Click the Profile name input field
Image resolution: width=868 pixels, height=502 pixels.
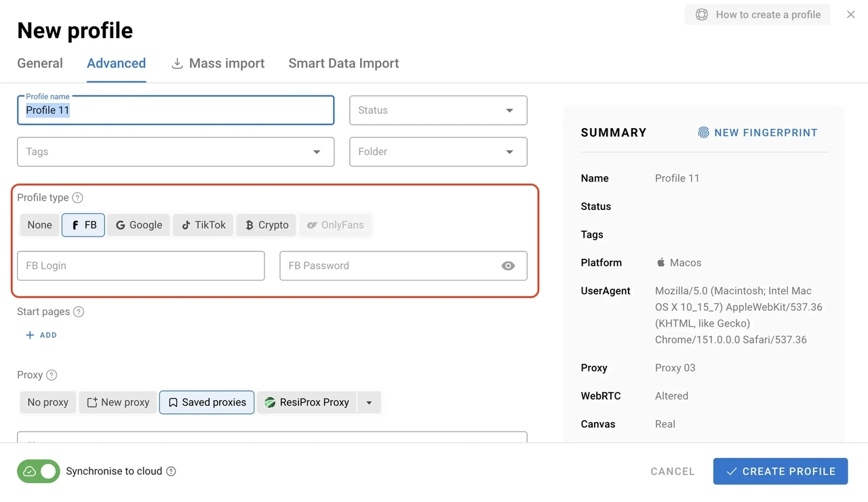point(176,110)
